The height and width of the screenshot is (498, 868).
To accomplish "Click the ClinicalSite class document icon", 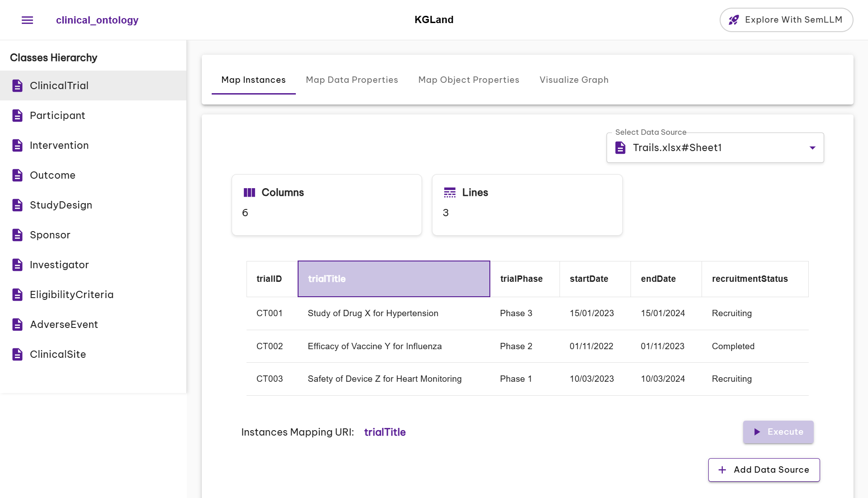I will point(17,355).
